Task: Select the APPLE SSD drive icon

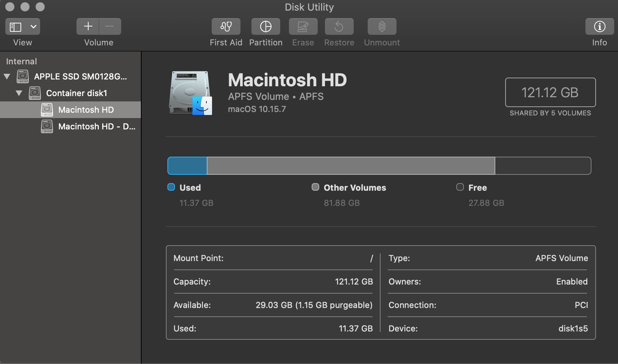Action: click(23, 76)
